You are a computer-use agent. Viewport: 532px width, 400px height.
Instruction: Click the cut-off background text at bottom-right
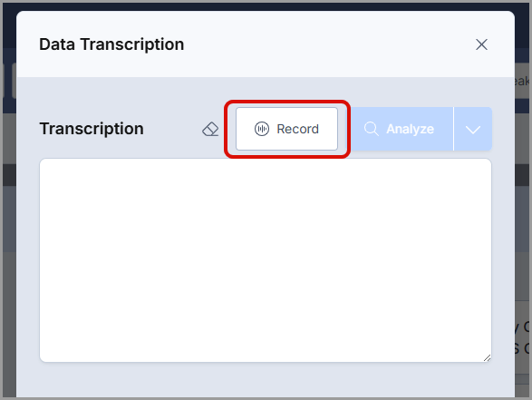(x=522, y=337)
